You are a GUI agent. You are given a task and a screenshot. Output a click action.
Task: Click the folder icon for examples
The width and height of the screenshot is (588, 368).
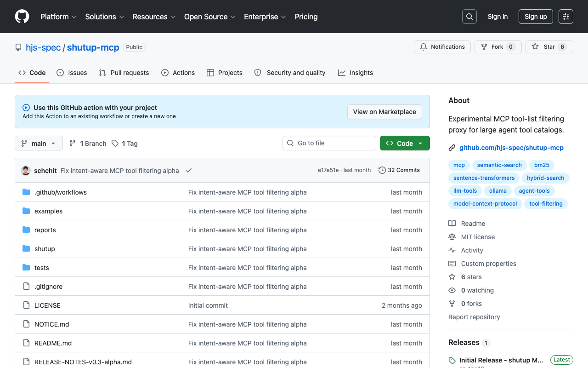pyautogui.click(x=26, y=211)
